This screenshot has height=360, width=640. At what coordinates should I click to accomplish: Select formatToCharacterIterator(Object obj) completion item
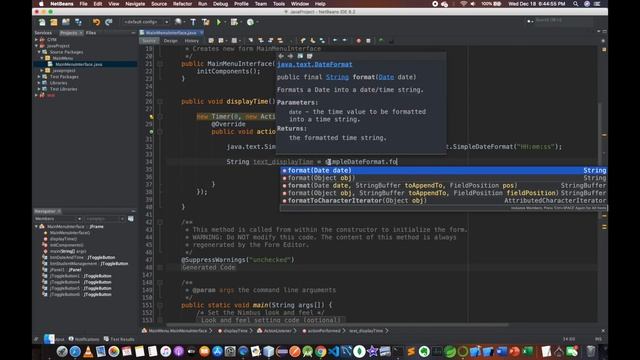(444, 200)
